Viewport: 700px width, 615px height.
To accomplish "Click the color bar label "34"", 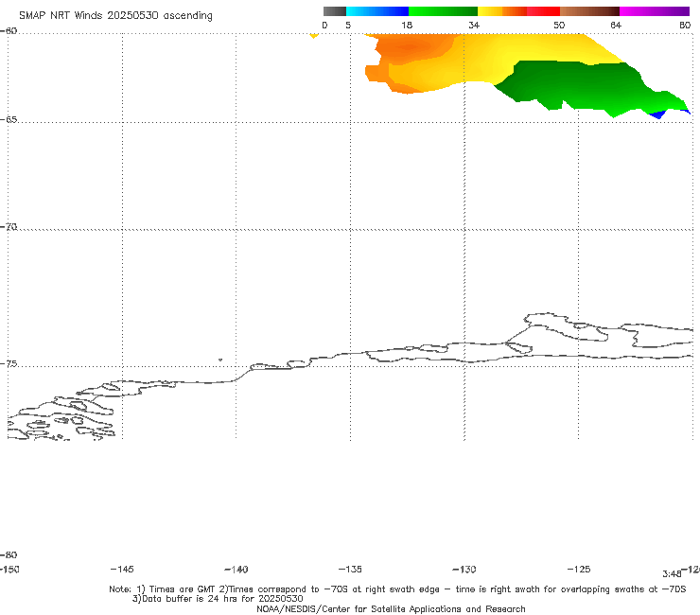I will 474,26.
